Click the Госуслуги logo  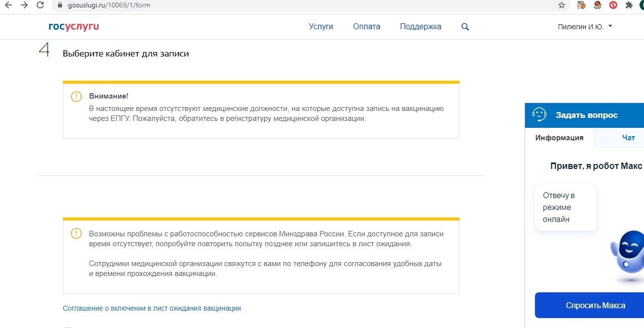pos(74,27)
